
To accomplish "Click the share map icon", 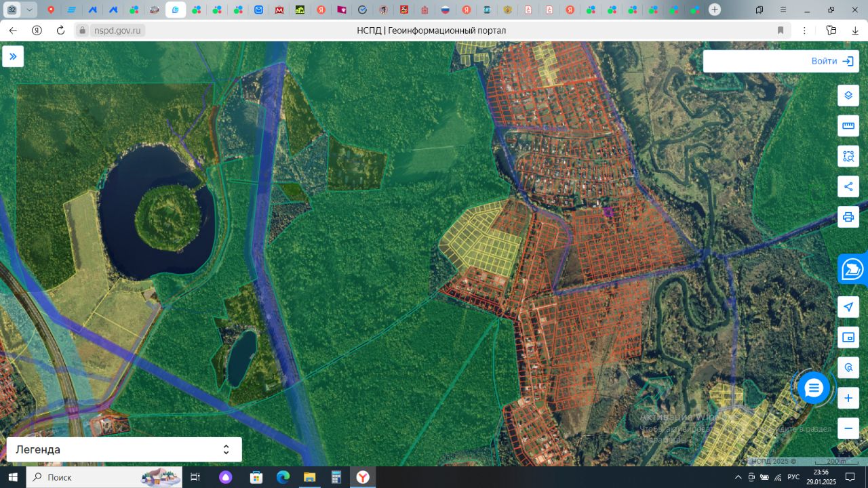I will pos(848,186).
